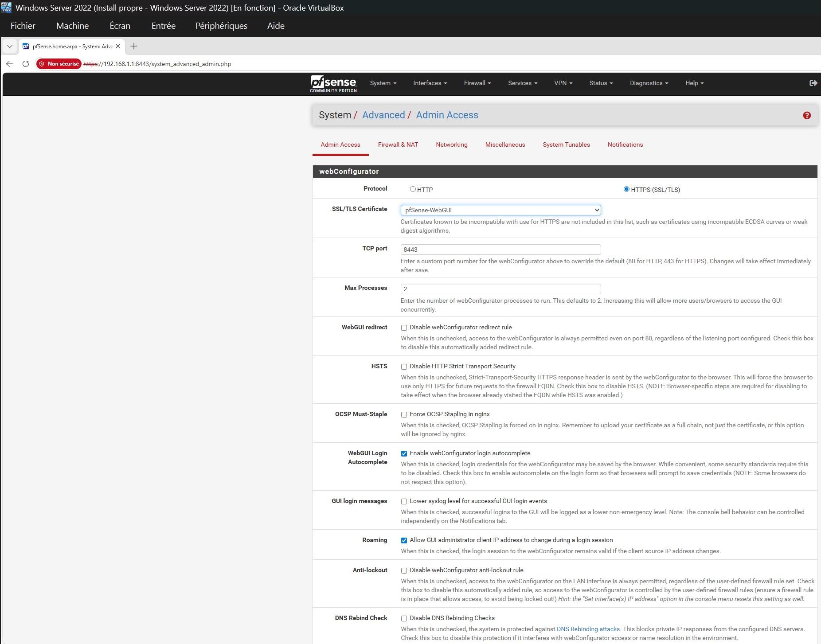Click the browser back arrow

(x=9, y=64)
